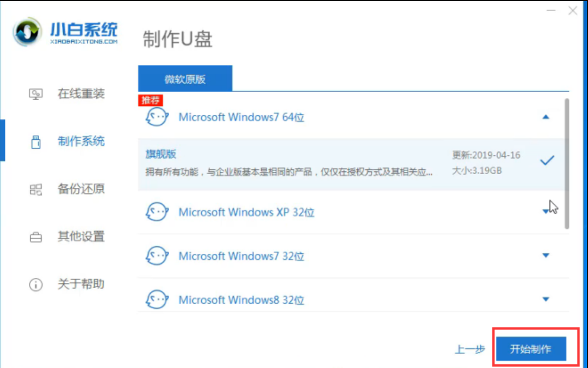The image size is (588, 368).
Task: Collapse the Microsoft Windows7 64位 section arrow
Action: (546, 117)
